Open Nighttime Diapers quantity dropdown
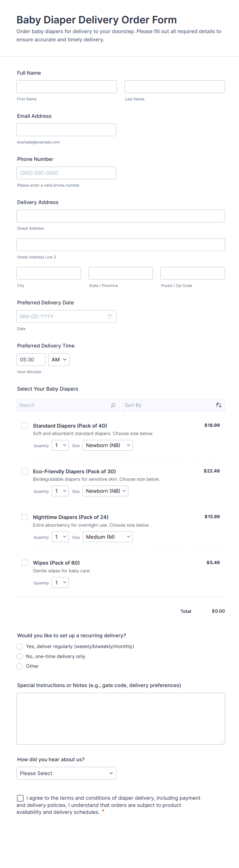The image size is (239, 868). click(x=60, y=536)
